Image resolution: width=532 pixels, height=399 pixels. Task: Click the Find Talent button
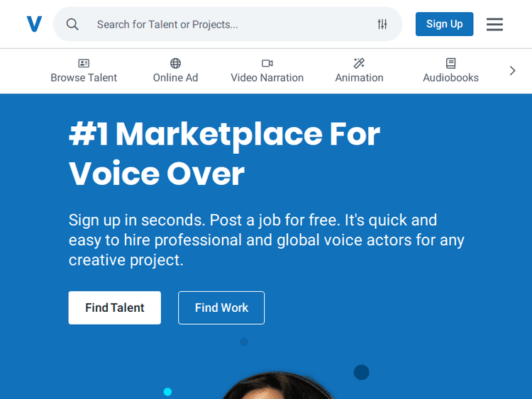[114, 308]
